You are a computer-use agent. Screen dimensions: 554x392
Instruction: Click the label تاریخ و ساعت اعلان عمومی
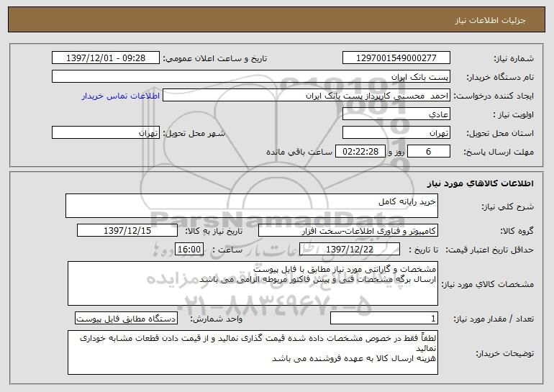[x=215, y=58]
